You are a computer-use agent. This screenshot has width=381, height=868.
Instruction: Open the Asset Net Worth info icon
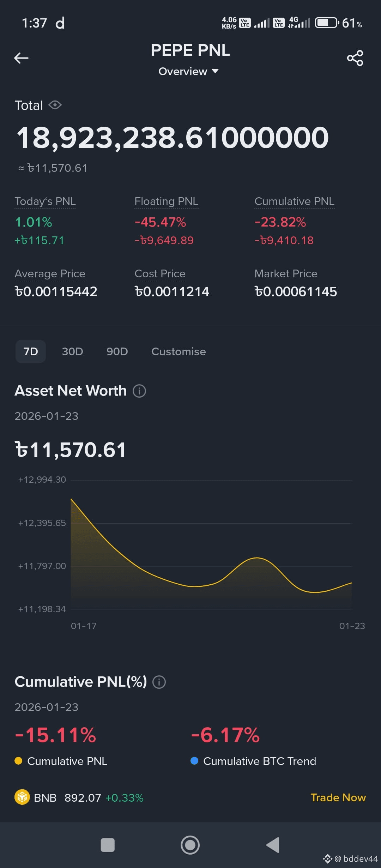(139, 391)
